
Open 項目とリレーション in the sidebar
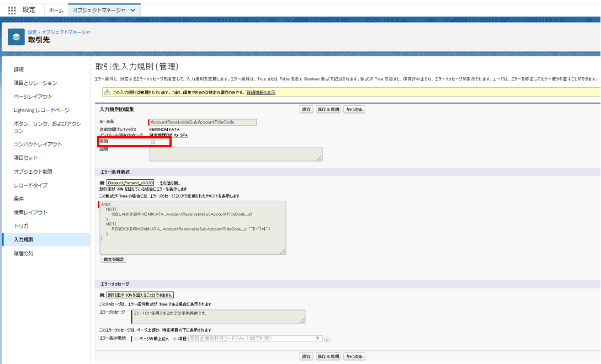pos(35,83)
